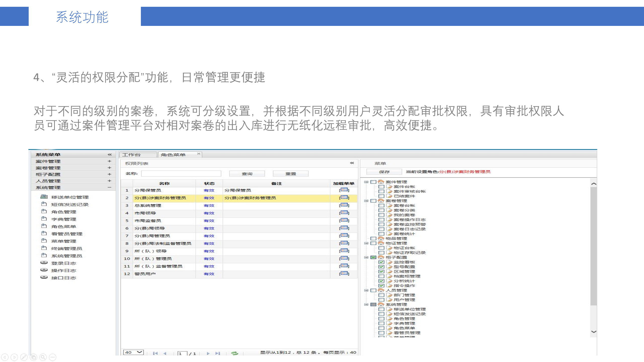Switch to the 工作台 tab
644x362 pixels.
(x=132, y=155)
